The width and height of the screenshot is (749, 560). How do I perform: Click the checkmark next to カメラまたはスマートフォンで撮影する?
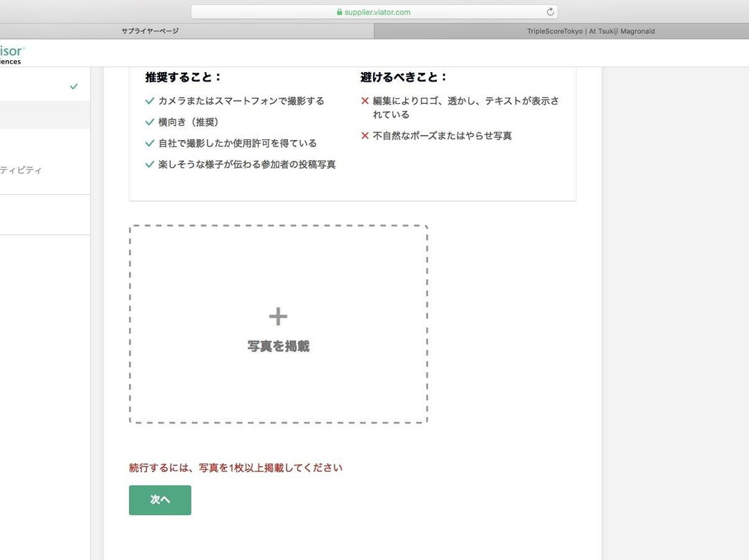point(150,101)
